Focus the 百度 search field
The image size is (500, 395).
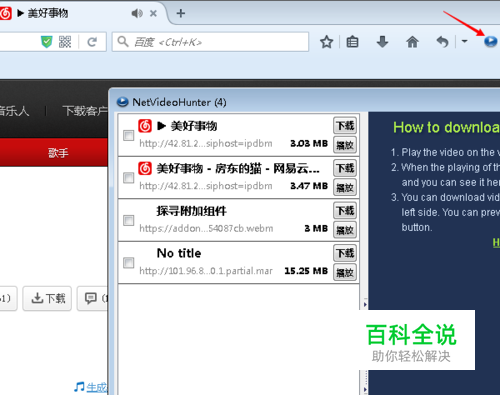[210, 42]
